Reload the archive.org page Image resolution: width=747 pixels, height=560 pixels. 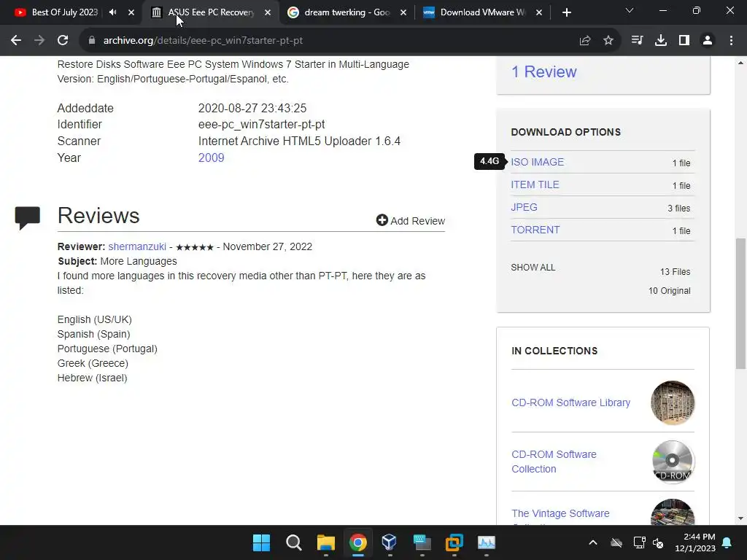click(x=63, y=41)
